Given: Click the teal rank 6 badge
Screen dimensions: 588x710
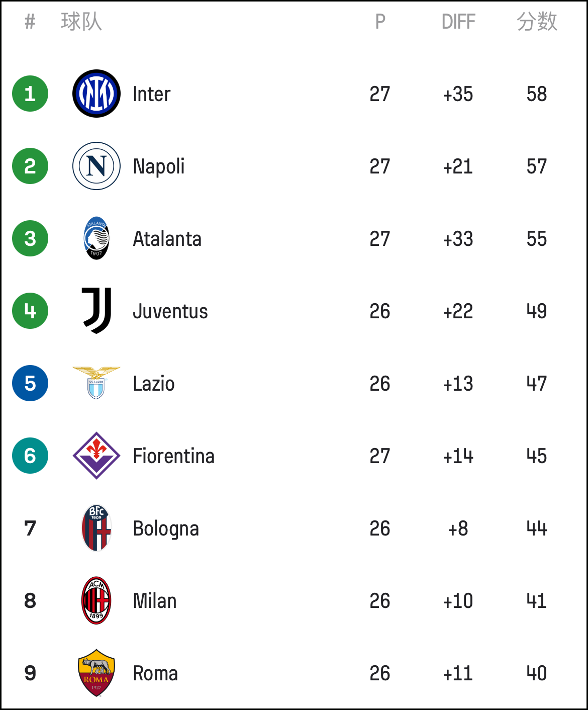Looking at the screenshot, I should point(30,456).
